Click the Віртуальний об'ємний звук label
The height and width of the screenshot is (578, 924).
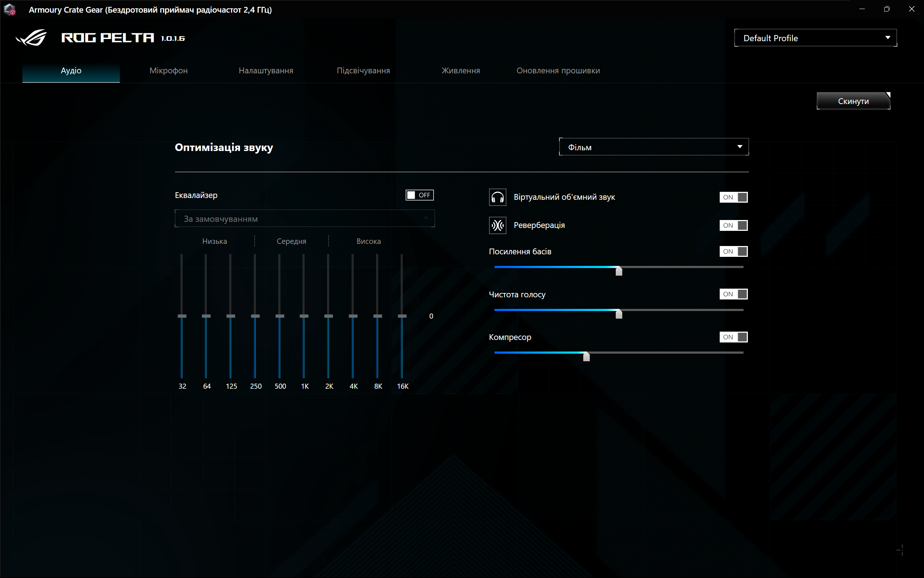click(x=565, y=197)
